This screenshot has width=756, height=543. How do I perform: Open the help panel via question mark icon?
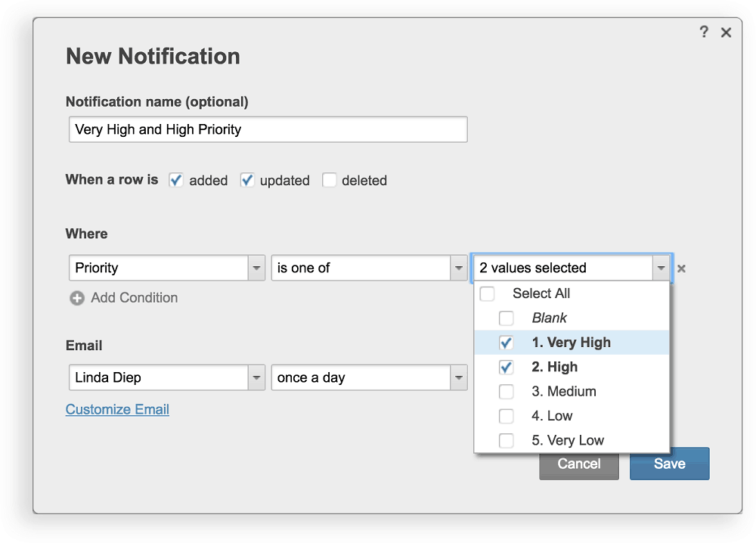(x=704, y=33)
